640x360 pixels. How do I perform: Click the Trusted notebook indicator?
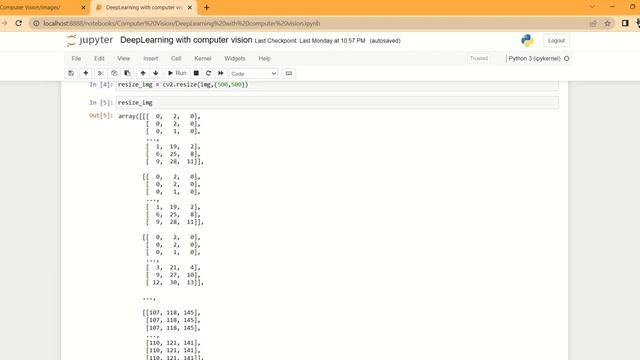479,58
